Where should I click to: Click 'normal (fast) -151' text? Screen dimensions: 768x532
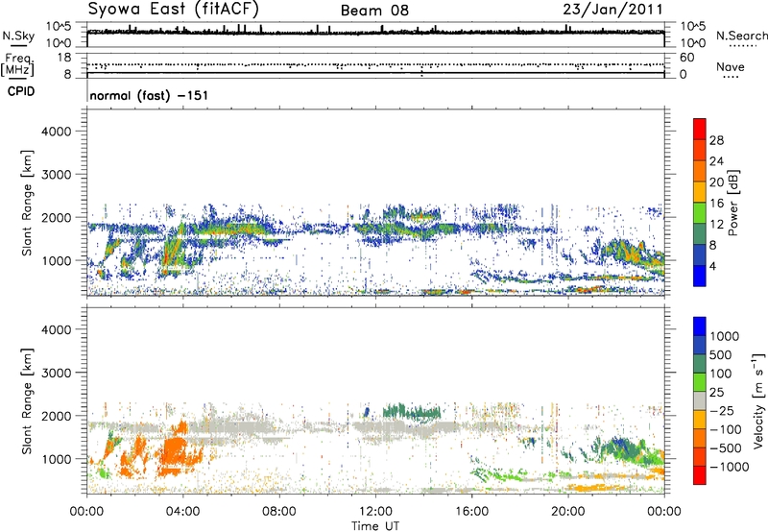149,95
